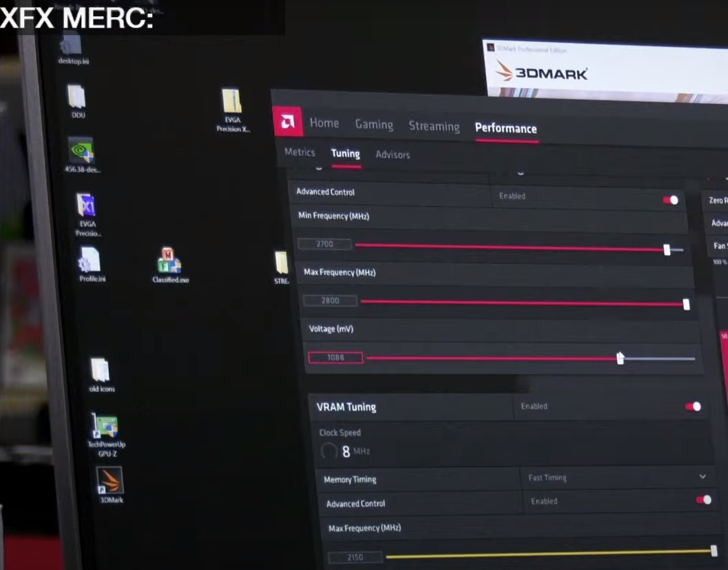
Task: Click the 3DMark logo in the 3DMark window
Action: [541, 72]
